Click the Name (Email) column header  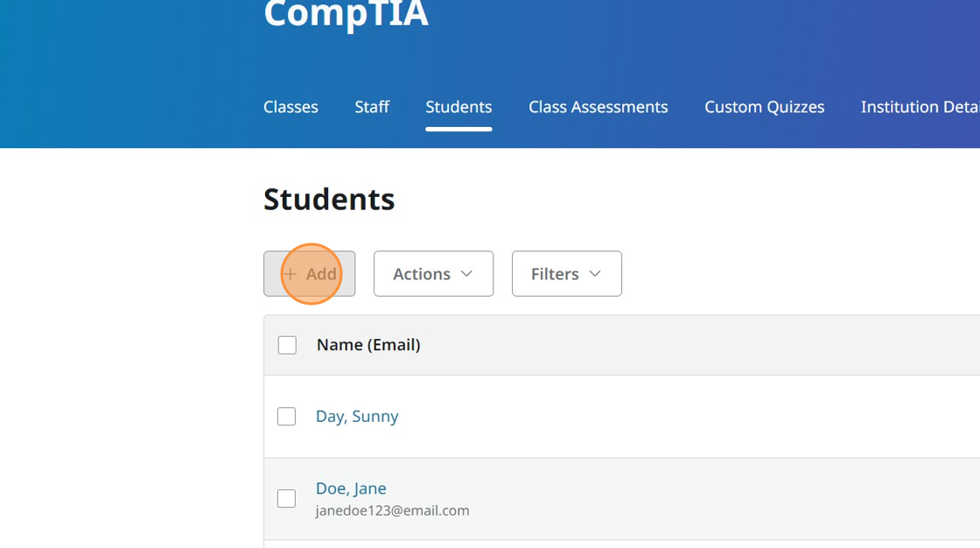[368, 345]
